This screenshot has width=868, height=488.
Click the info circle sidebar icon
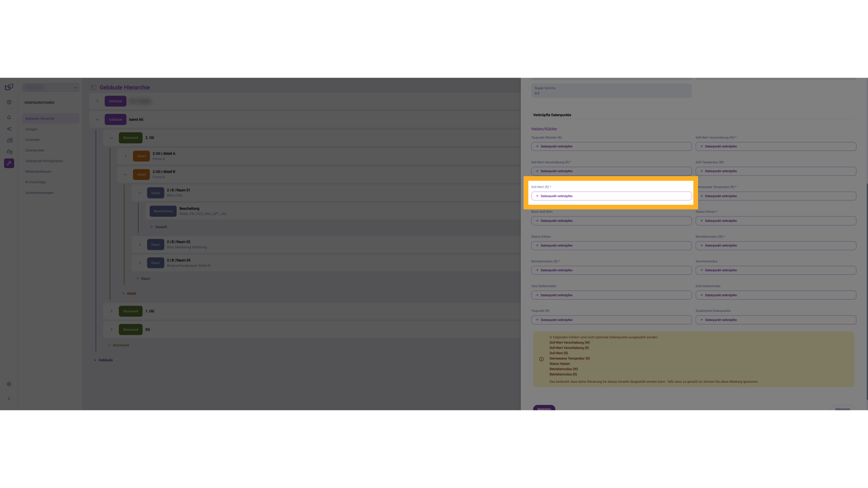pos(9,102)
